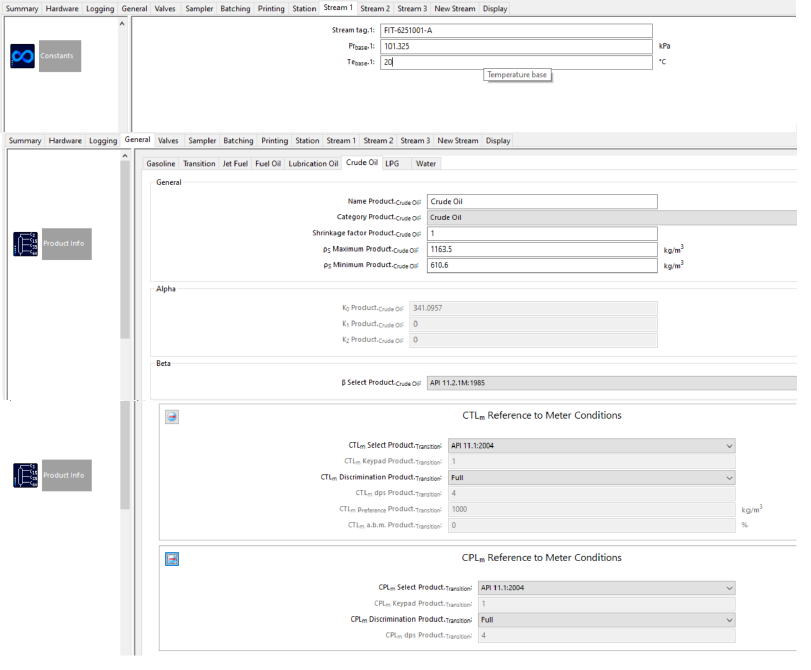Open Logging tab in the Stream 1 view
811x670 pixels.
pyautogui.click(x=100, y=9)
